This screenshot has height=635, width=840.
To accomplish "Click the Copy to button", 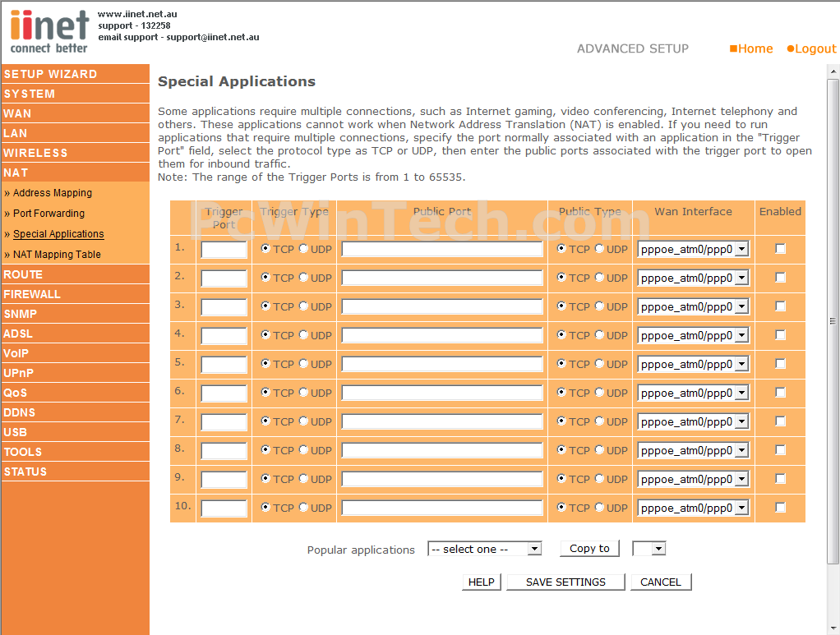I will pyautogui.click(x=589, y=548).
